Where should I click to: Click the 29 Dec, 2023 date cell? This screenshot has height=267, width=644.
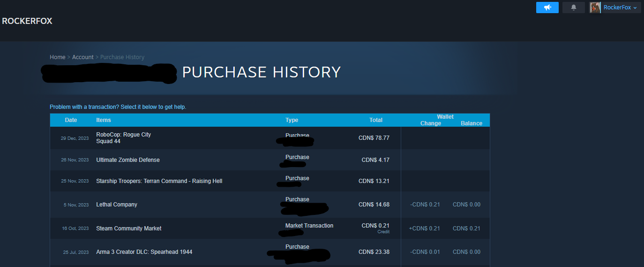(x=75, y=138)
